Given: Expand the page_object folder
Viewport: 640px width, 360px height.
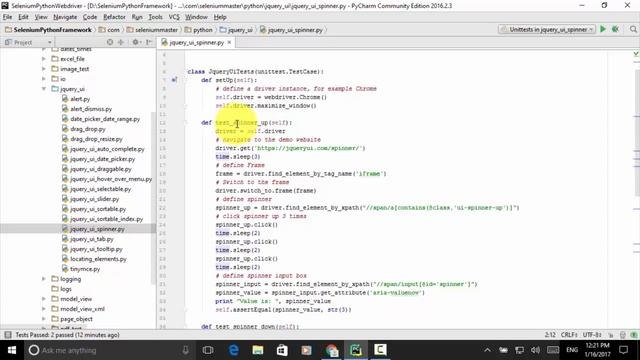Looking at the screenshot, I should (x=44, y=319).
